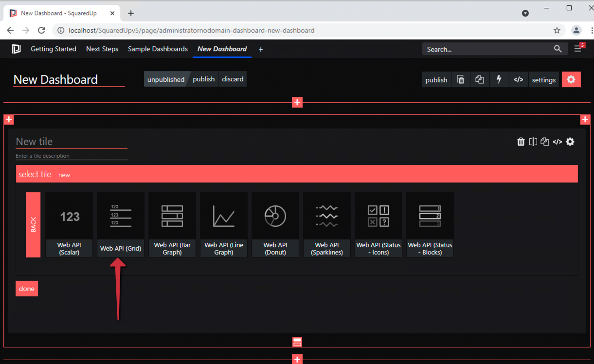The width and height of the screenshot is (594, 364).
Task: Copy the tile using its duplicate icon
Action: pos(545,142)
